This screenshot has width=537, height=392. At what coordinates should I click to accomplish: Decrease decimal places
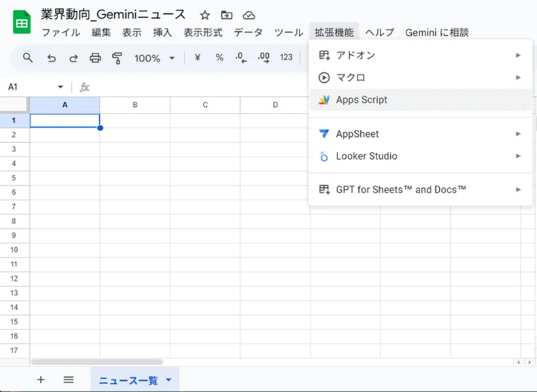(241, 57)
